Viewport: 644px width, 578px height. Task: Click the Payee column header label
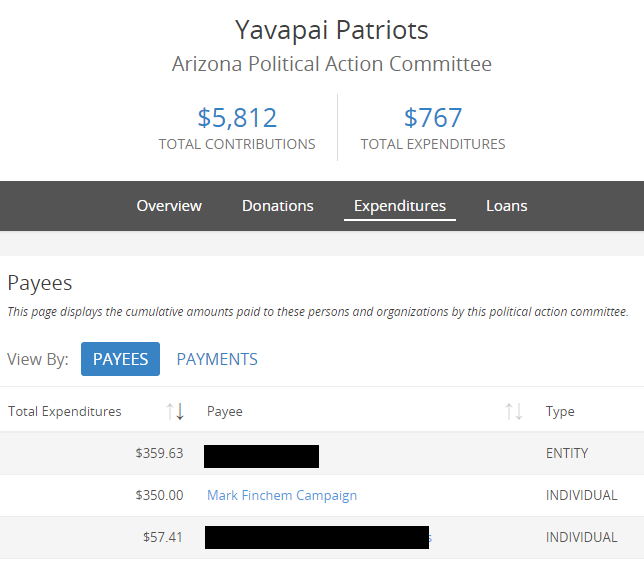tap(225, 412)
